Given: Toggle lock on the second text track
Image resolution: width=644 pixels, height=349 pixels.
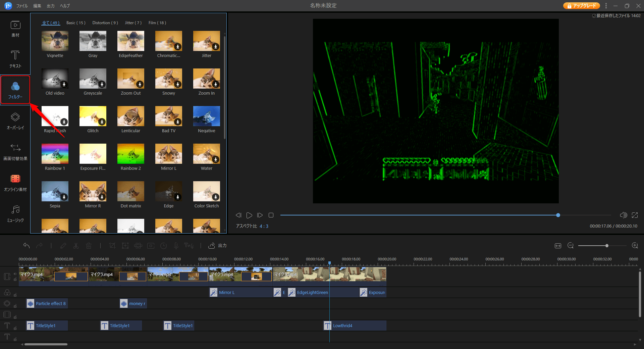Looking at the screenshot, I should [15, 339].
